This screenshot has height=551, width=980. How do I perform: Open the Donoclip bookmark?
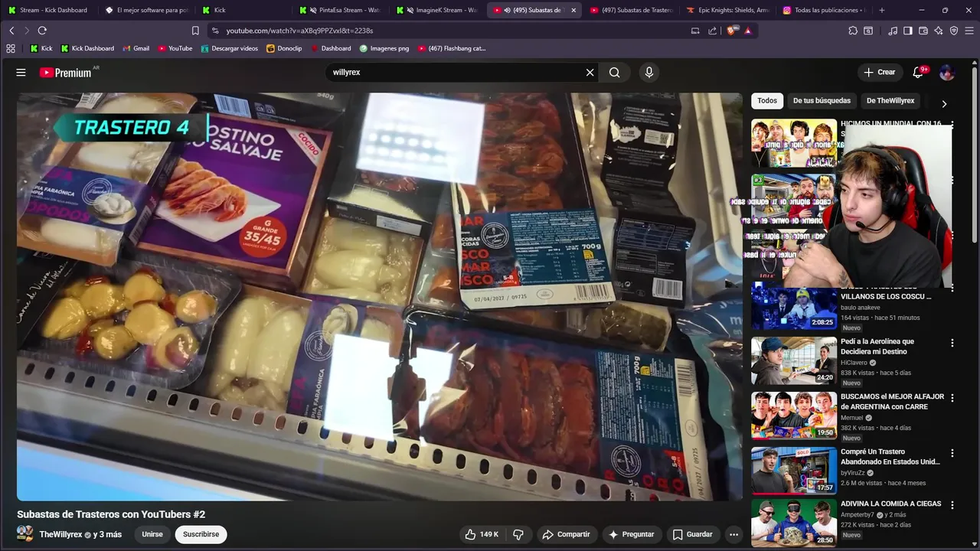coord(284,48)
